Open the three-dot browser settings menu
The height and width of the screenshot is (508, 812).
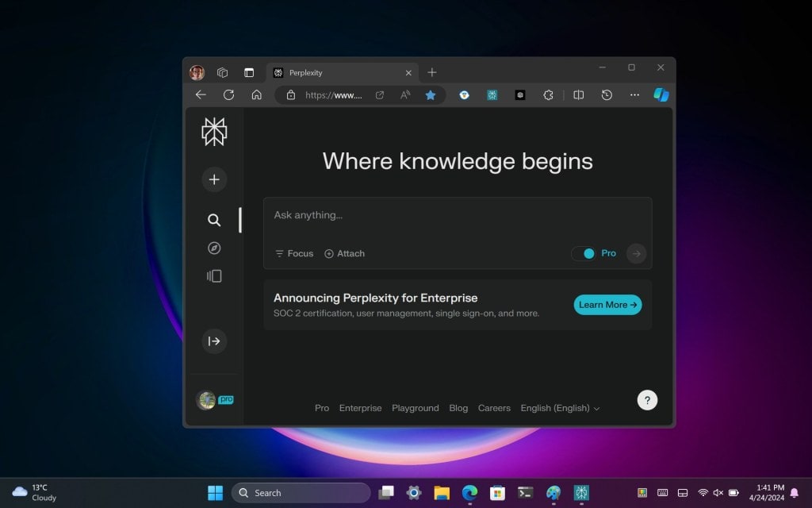[634, 94]
